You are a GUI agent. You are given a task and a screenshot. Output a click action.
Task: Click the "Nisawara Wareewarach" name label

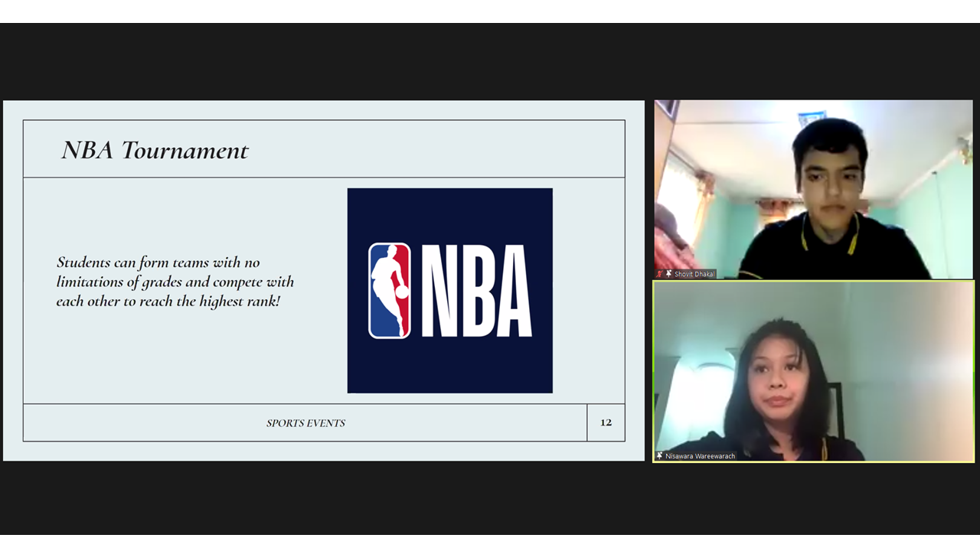tap(700, 456)
